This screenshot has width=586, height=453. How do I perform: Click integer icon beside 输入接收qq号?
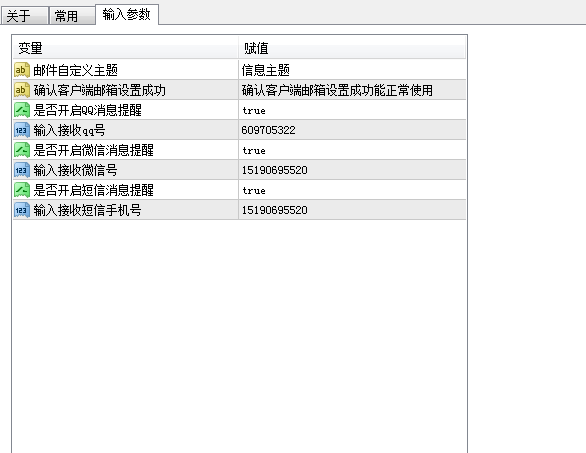point(22,130)
